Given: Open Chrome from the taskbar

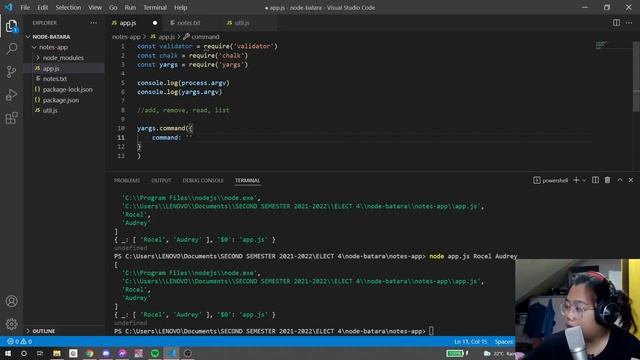Looking at the screenshot, I should click(89, 353).
